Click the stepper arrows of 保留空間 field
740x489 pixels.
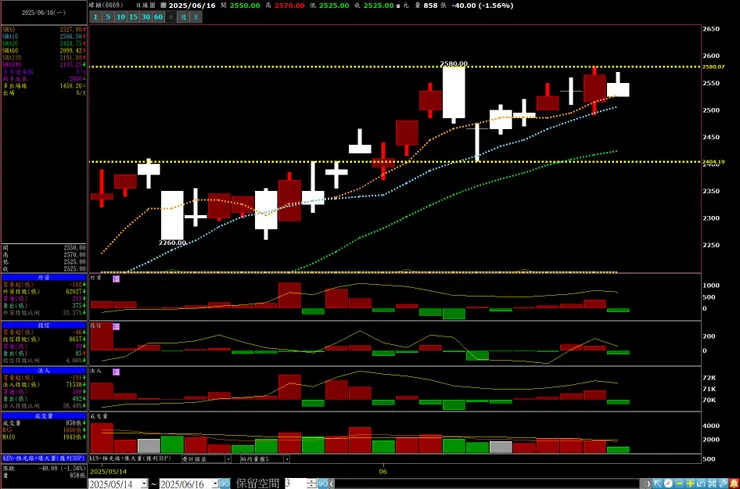(312, 484)
